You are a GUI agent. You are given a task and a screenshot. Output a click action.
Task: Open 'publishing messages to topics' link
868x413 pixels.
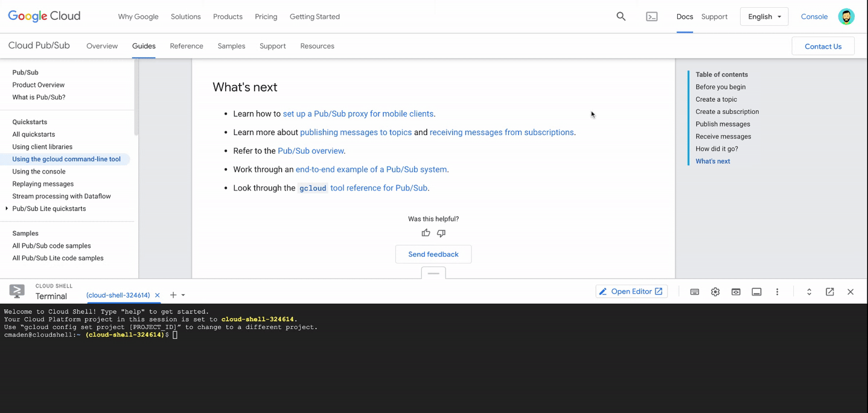[356, 133]
